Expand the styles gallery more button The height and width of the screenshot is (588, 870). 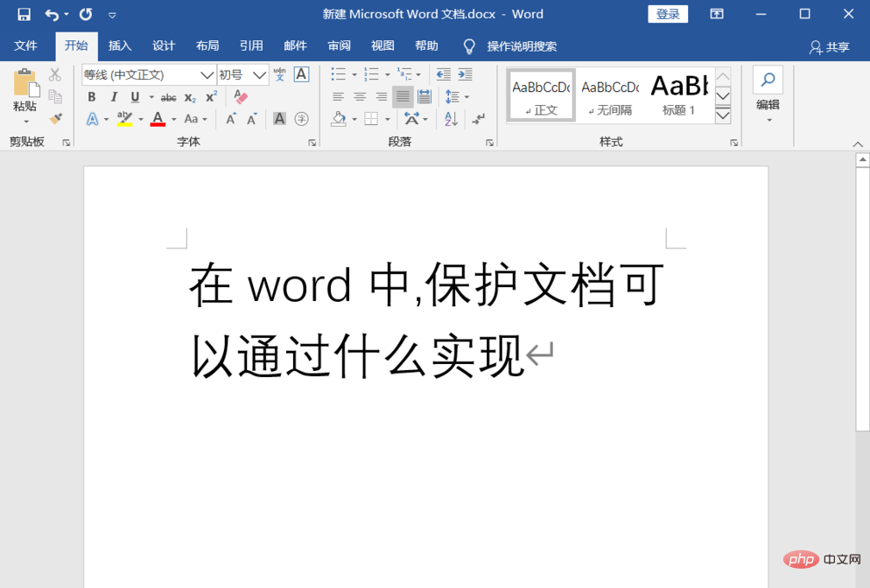coord(722,115)
